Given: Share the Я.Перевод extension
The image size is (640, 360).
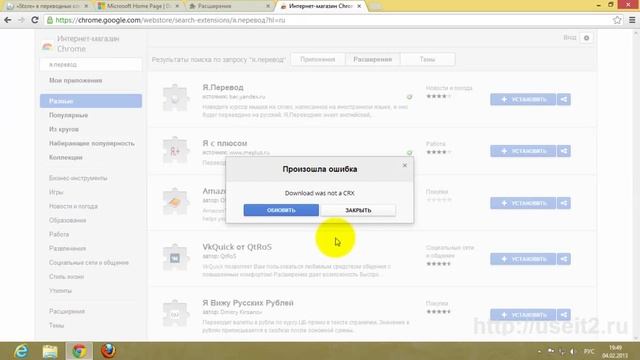Looking at the screenshot, I should (x=564, y=99).
